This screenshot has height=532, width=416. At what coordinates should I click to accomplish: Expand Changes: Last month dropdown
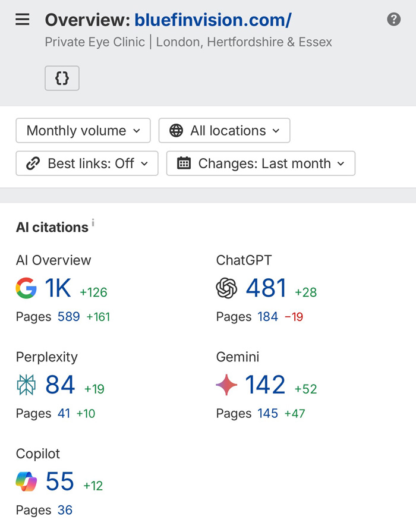tap(260, 163)
